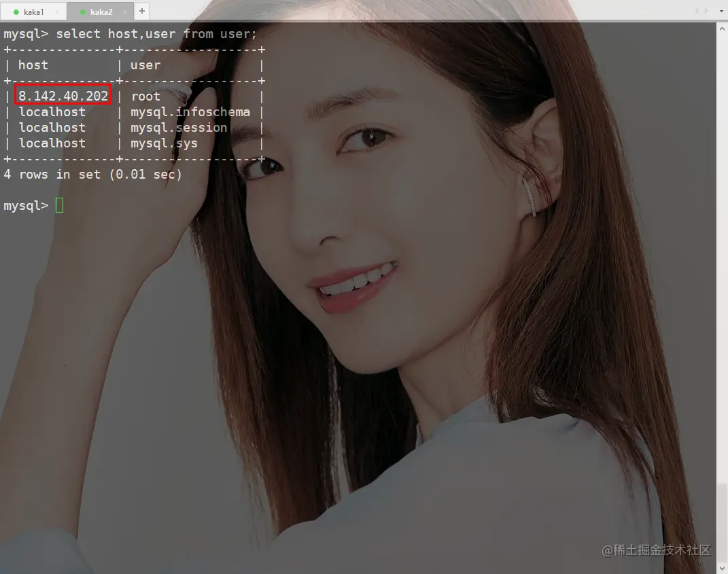
Task: Switch to the kaka1 session tab
Action: 33,12
